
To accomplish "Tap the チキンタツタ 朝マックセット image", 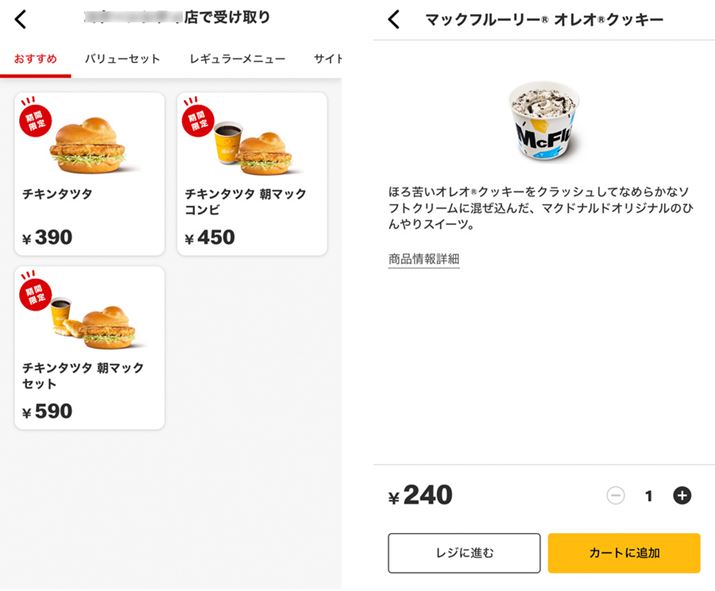I will 98,320.
